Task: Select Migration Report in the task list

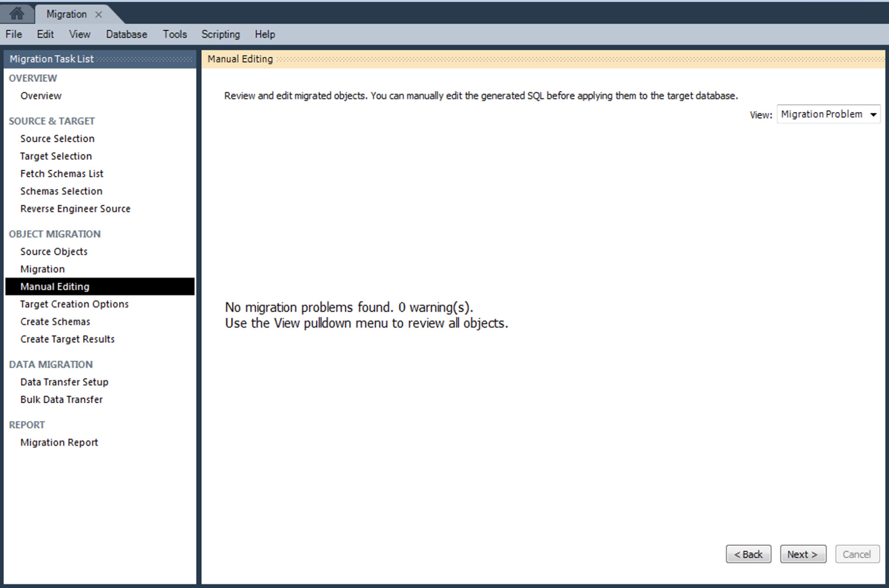Action: click(x=59, y=443)
